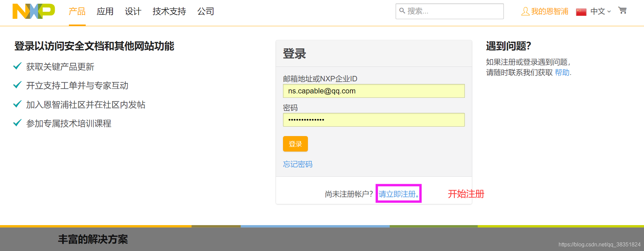
Task: Select the text 获取关键产品更新
Action: tap(60, 67)
